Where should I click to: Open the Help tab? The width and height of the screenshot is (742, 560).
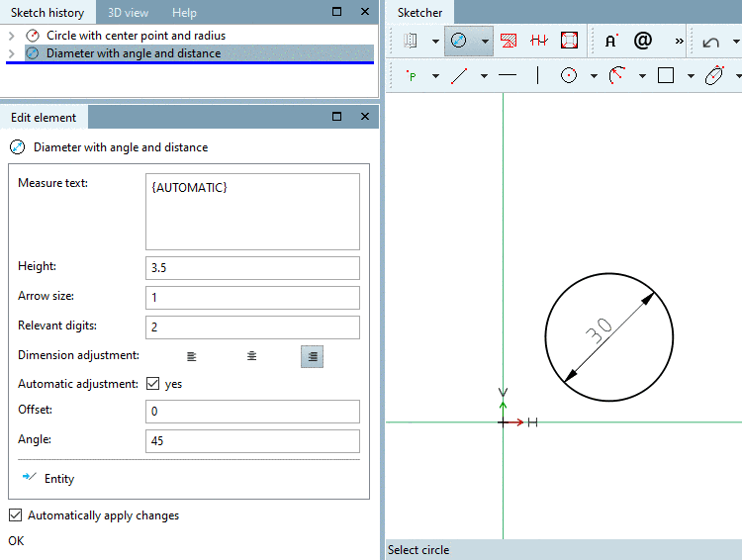coord(184,13)
